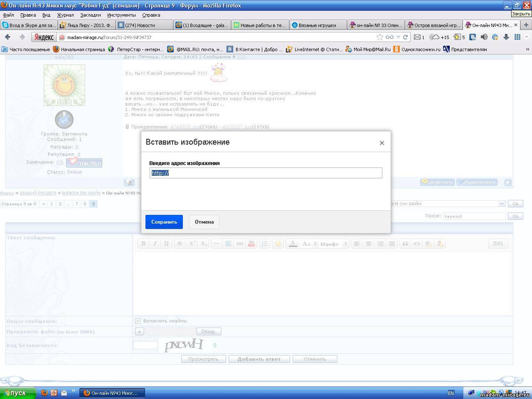Open the Закладки menu
The height and width of the screenshot is (399, 532).
click(x=90, y=15)
